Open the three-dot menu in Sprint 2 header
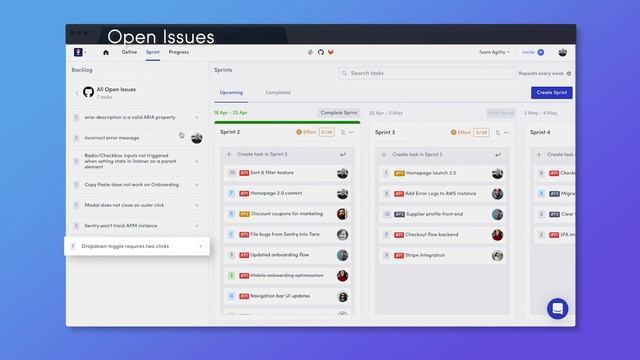The width and height of the screenshot is (640, 360). click(x=351, y=132)
